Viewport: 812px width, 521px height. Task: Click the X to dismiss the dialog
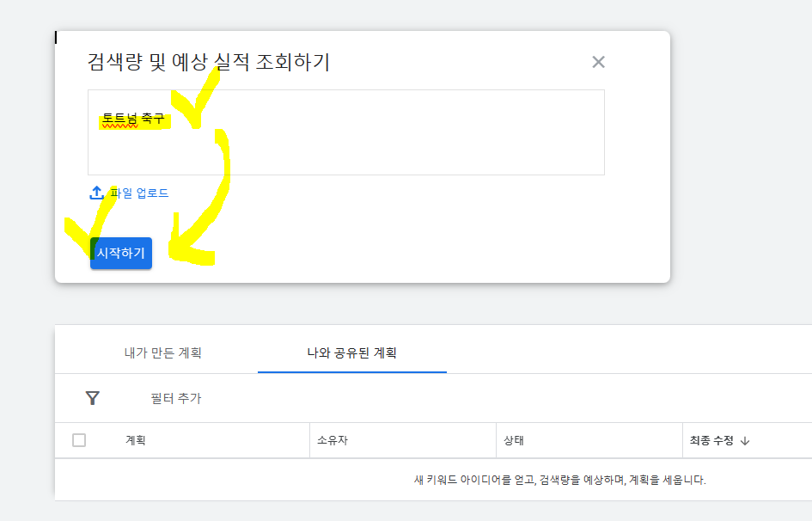point(598,62)
